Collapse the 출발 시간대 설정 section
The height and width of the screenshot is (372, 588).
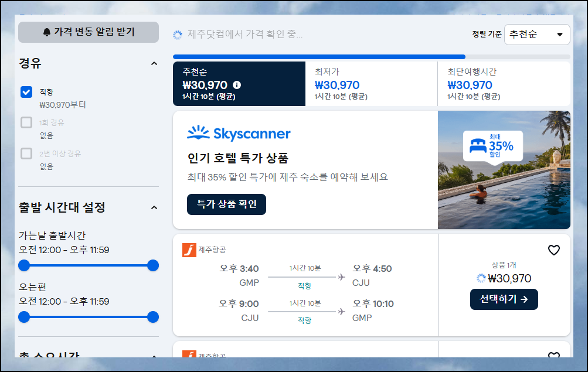pos(154,207)
